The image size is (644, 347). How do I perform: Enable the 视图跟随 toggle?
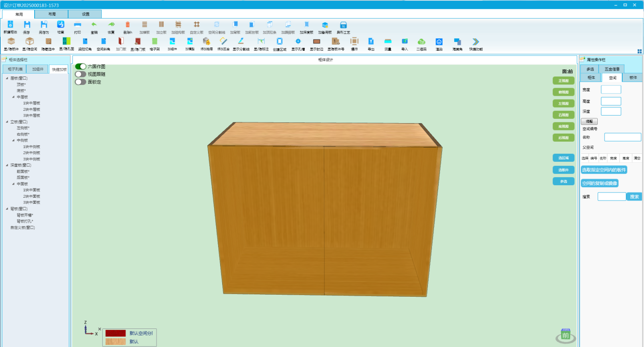(80, 74)
